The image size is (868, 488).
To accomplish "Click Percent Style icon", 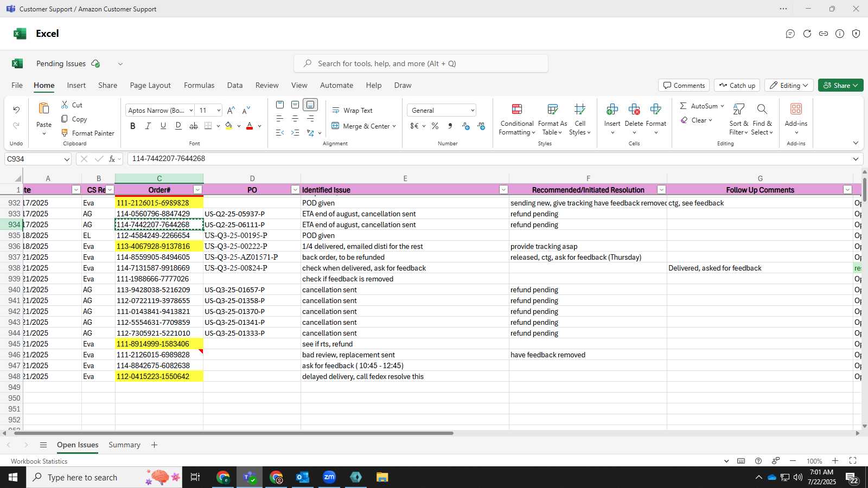I will 435,126.
